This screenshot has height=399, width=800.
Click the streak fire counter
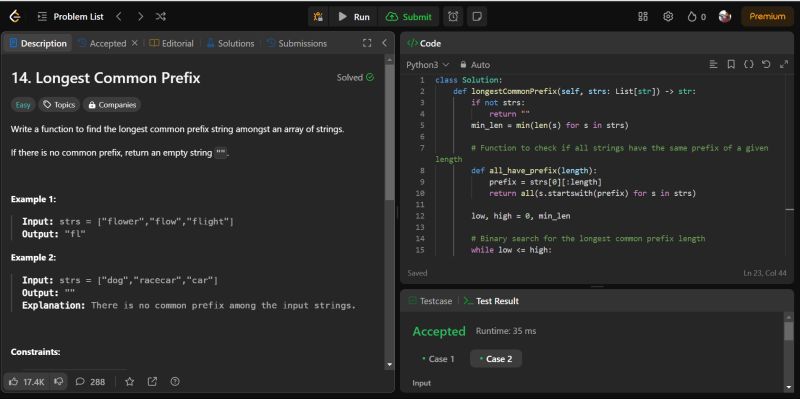point(696,17)
